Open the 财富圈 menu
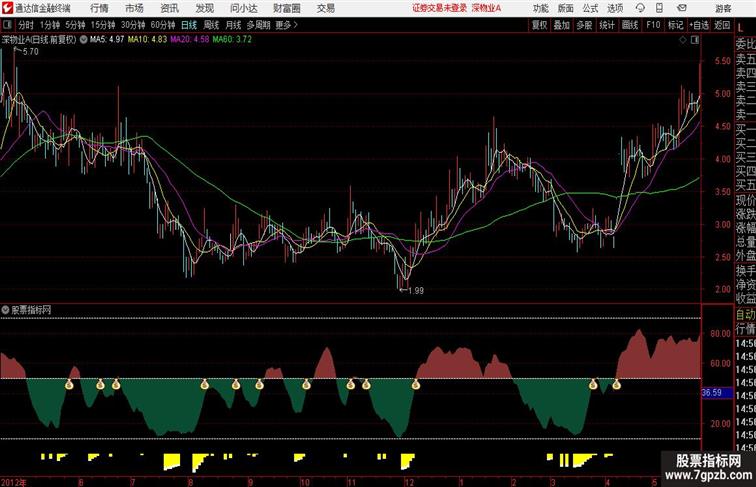 [x=286, y=8]
